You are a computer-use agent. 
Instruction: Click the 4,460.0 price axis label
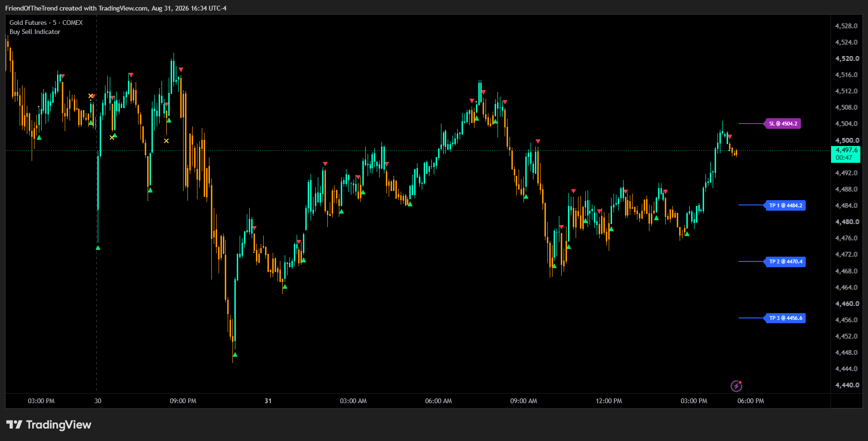(846, 304)
